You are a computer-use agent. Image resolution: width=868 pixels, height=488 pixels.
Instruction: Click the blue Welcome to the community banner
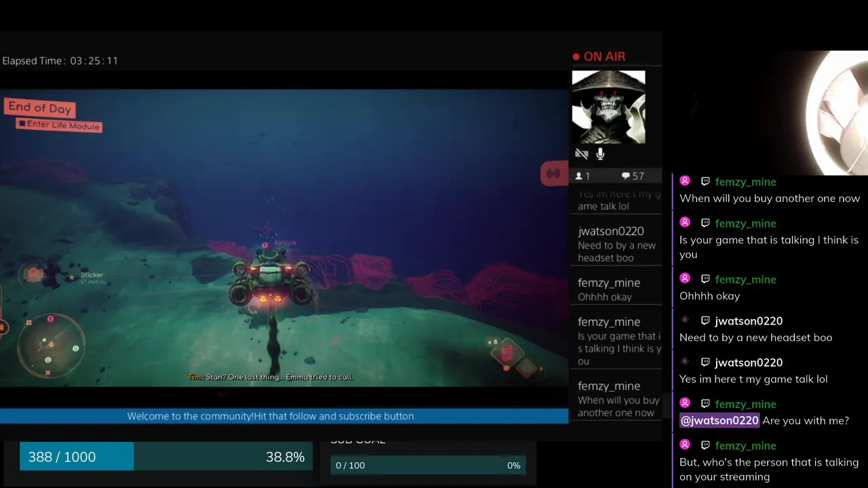[x=284, y=416]
